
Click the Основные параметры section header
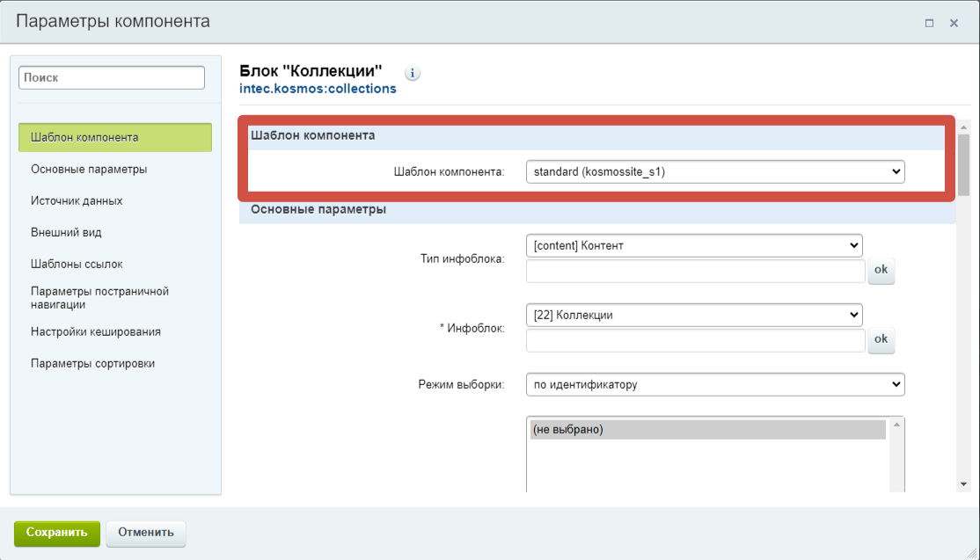596,210
